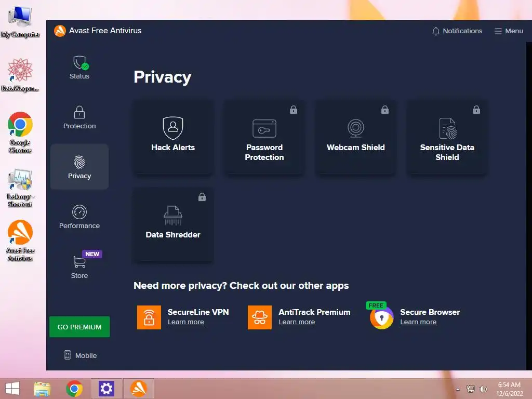Select the Protection padlock icon in sidebar
The image size is (532, 399).
pos(79,112)
